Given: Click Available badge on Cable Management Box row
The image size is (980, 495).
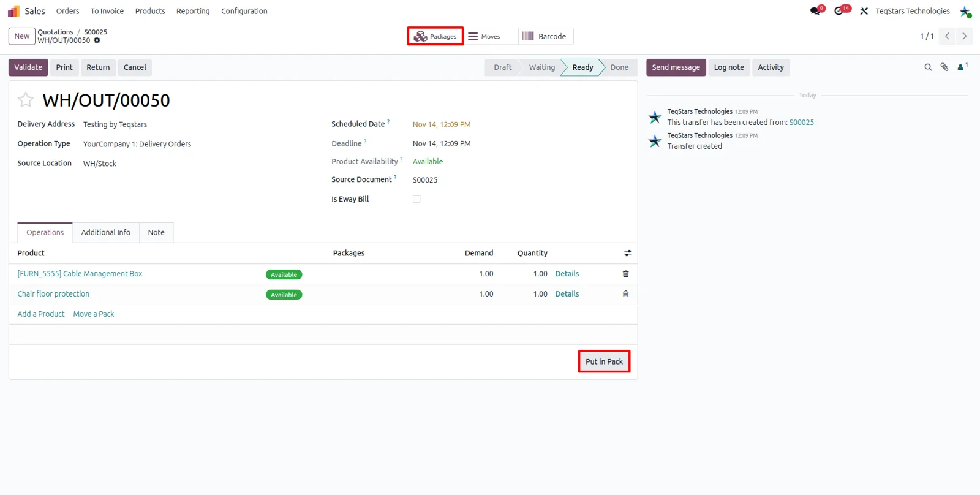Looking at the screenshot, I should [x=284, y=274].
